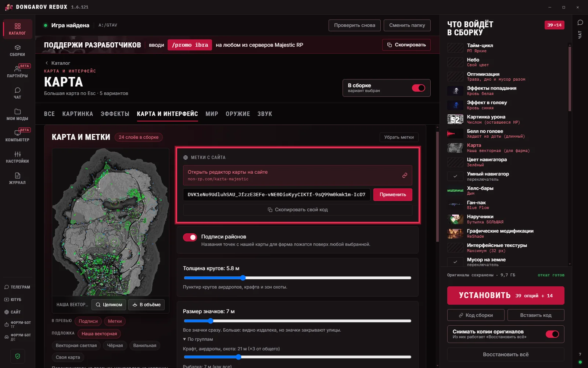This screenshot has height=368, width=588.
Task: Open the Настройки settings section
Action: coord(17,157)
